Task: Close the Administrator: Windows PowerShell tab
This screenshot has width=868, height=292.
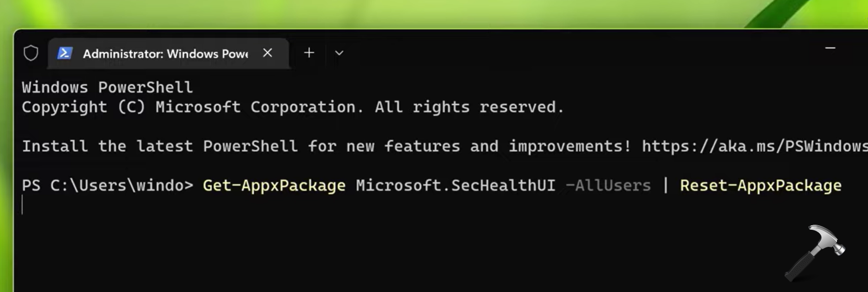Action: coord(268,53)
